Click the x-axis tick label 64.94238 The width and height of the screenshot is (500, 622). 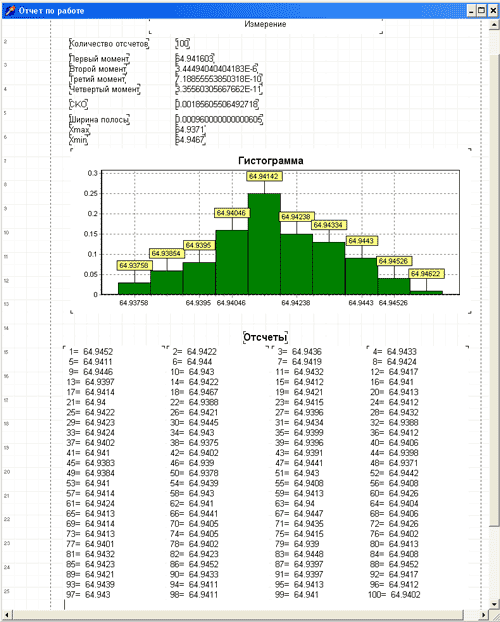(296, 303)
